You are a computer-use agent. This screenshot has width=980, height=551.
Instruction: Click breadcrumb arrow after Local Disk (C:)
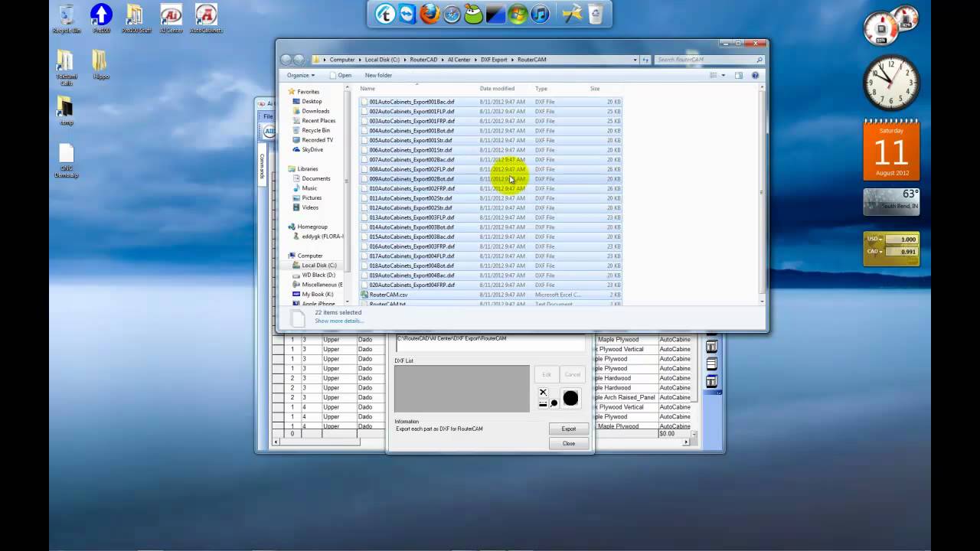(404, 59)
